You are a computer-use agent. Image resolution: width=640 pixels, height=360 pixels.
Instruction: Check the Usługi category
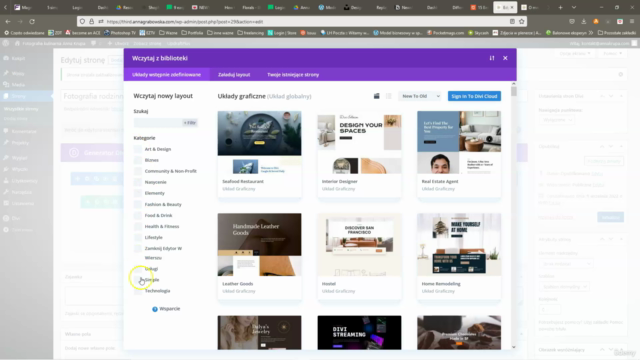(138, 269)
